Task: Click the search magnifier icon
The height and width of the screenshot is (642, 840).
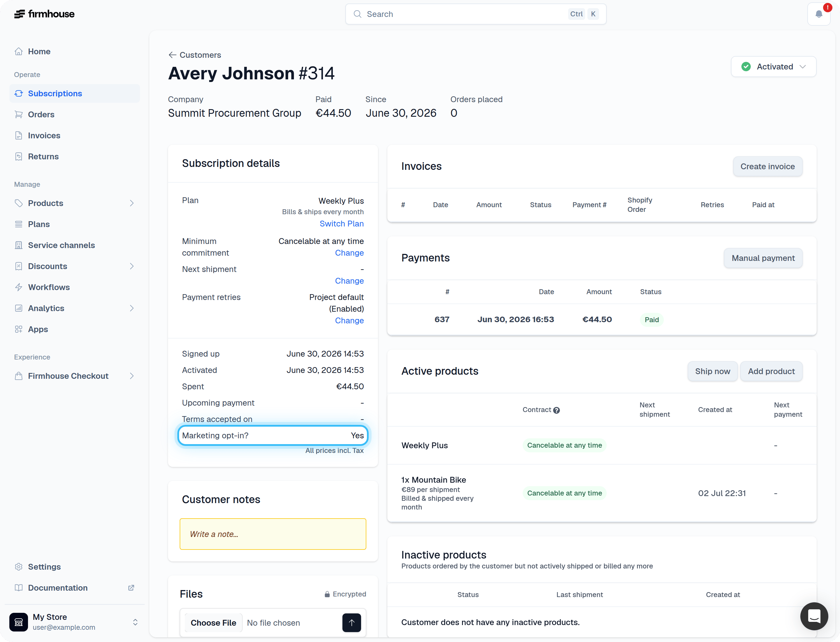Action: click(x=357, y=14)
